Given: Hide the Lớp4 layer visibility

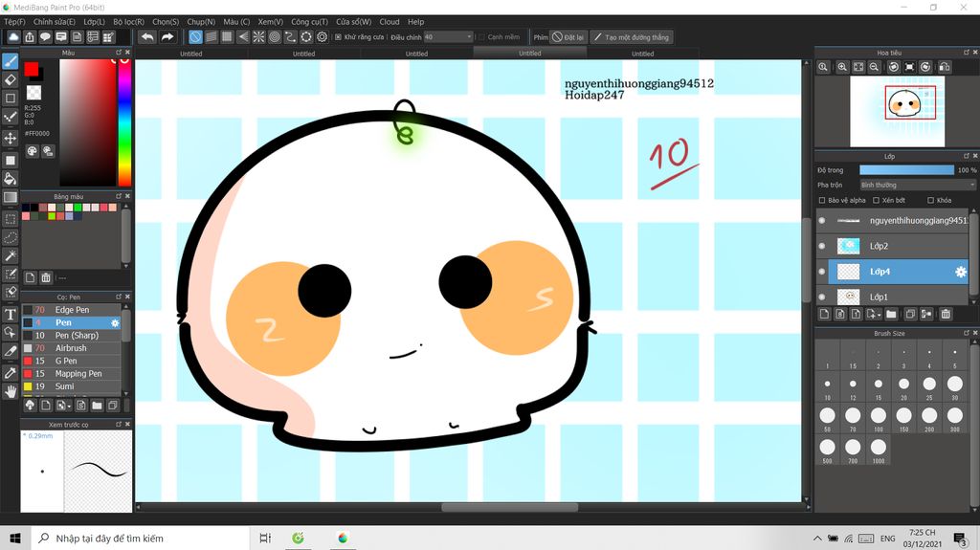Looking at the screenshot, I should [822, 272].
